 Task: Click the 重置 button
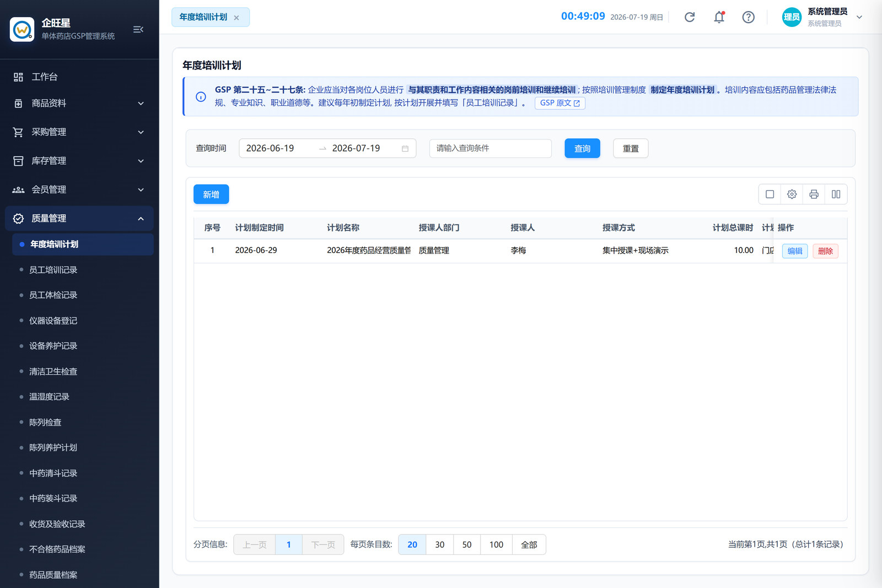tap(631, 148)
